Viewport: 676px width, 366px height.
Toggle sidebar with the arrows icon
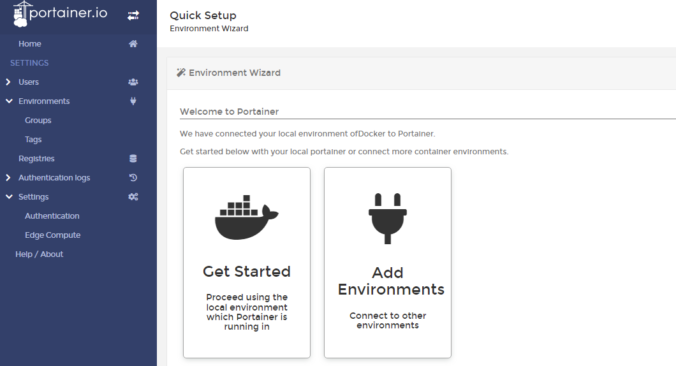tap(133, 16)
